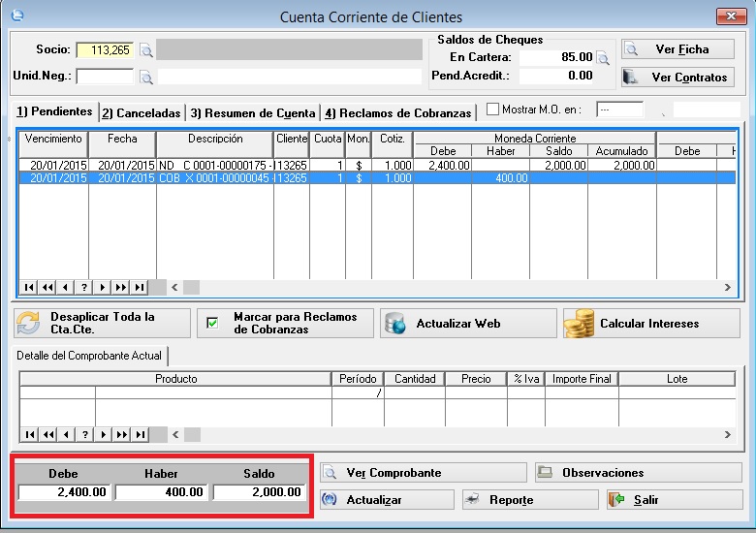Select the ND C 0001-00000175 row
This screenshot has width=756, height=533.
click(x=215, y=166)
